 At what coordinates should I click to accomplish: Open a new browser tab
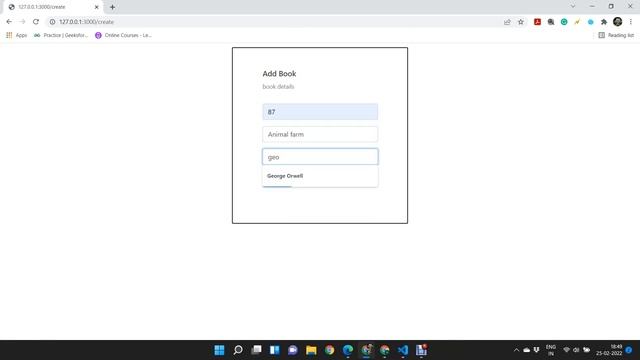(112, 7)
